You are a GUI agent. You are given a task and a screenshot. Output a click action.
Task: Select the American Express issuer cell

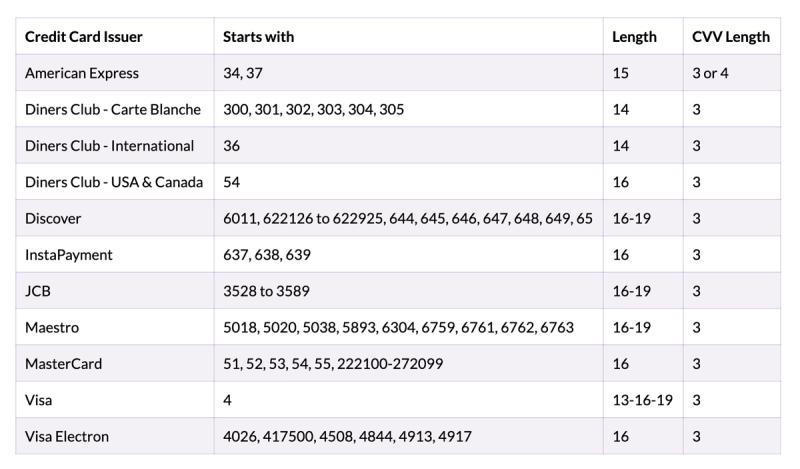point(82,73)
